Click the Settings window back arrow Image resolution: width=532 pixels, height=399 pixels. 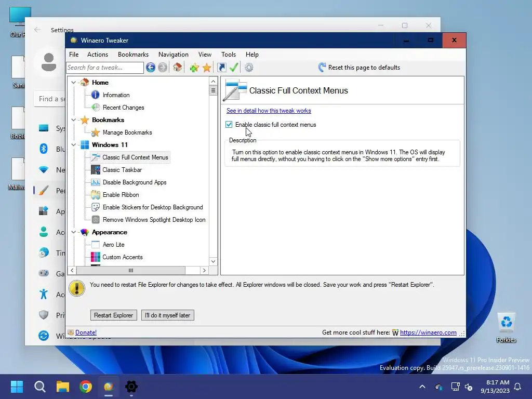click(37, 30)
